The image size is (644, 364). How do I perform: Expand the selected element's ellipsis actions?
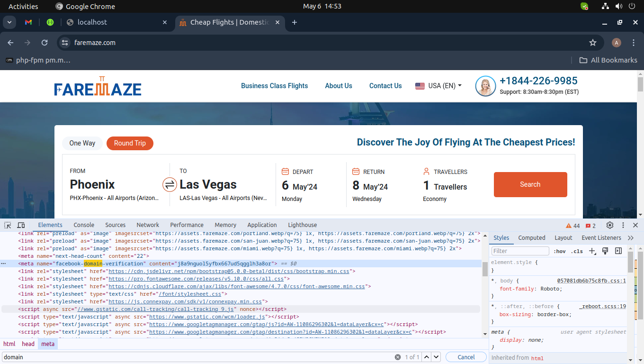[x=3, y=264]
